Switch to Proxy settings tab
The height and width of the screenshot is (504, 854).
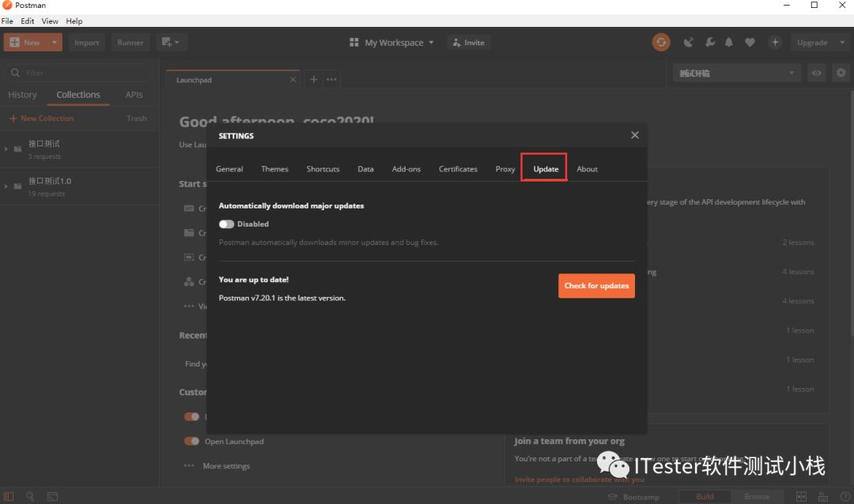tap(504, 169)
